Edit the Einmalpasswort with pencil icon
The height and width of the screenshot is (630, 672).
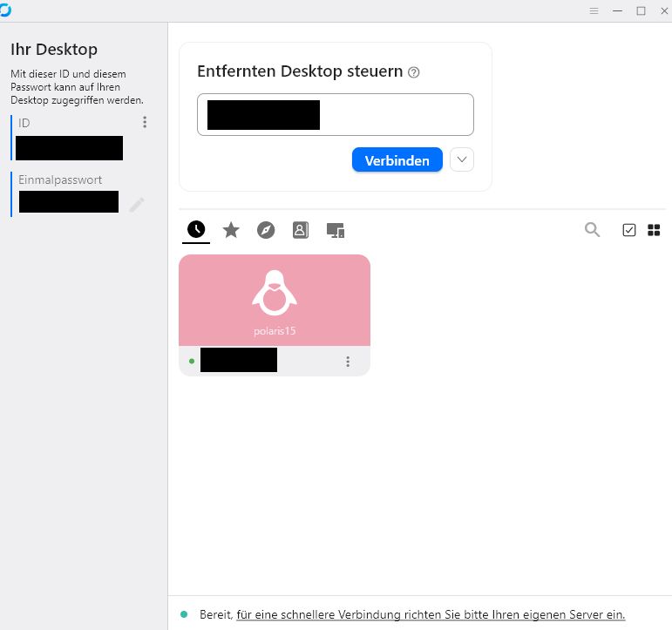pos(137,205)
